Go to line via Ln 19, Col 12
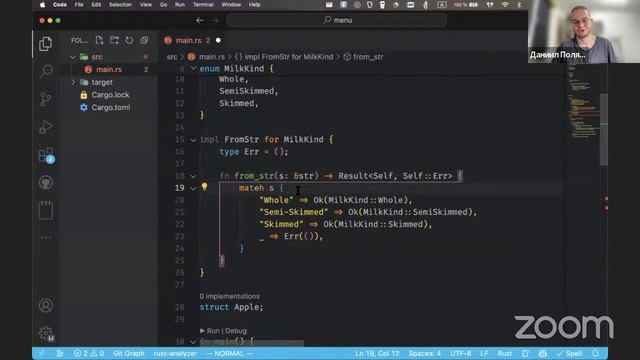640x360 pixels. (x=377, y=353)
